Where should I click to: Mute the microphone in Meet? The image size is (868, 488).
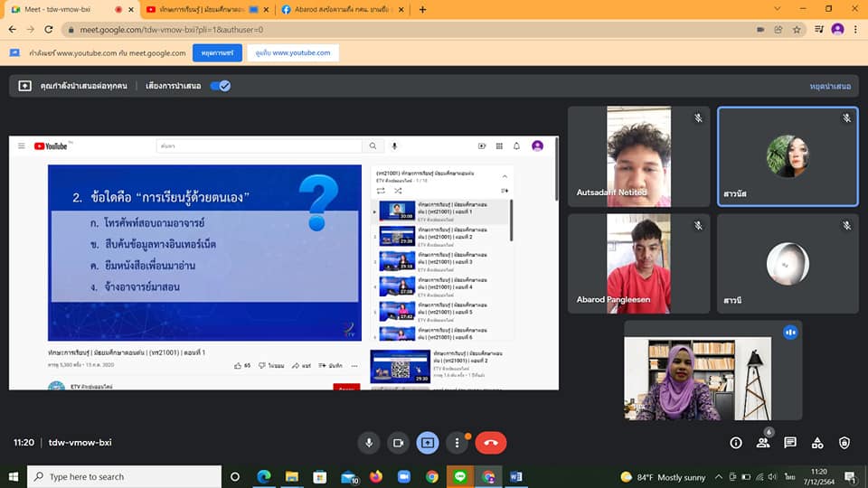(368, 443)
